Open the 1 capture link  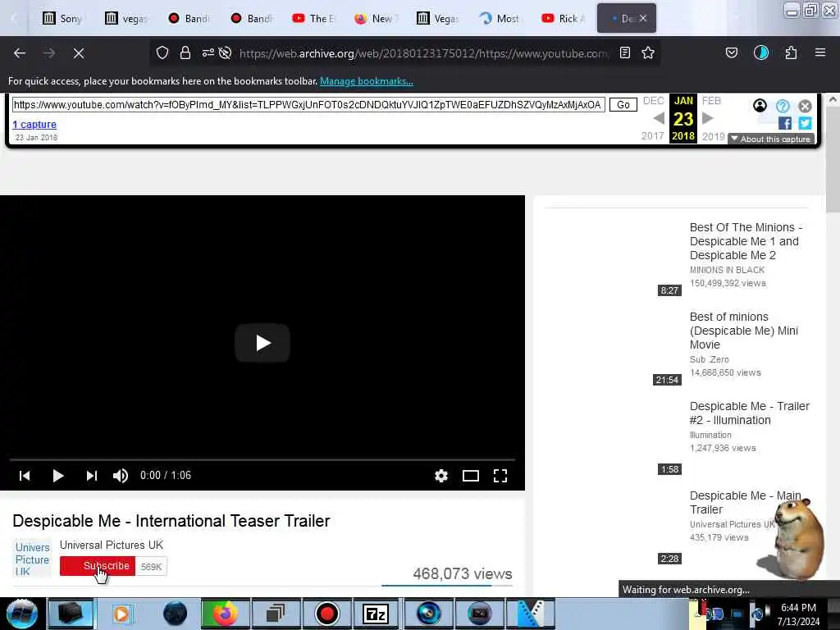click(x=34, y=125)
